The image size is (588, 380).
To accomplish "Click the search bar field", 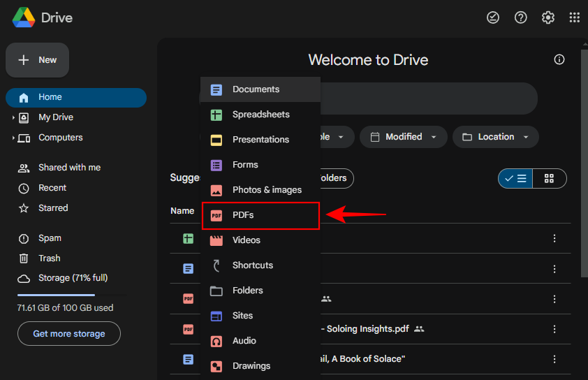I will pyautogui.click(x=429, y=98).
